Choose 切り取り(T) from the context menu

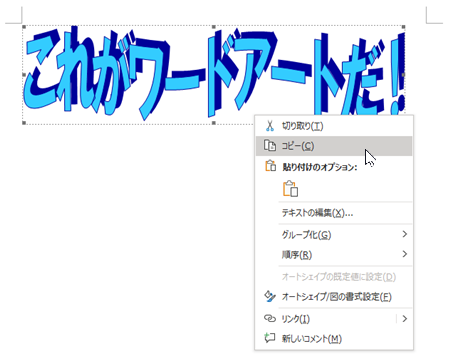(334, 126)
